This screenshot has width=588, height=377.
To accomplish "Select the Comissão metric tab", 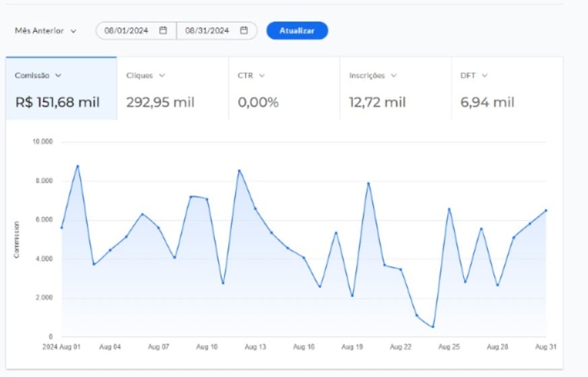I will tap(61, 89).
